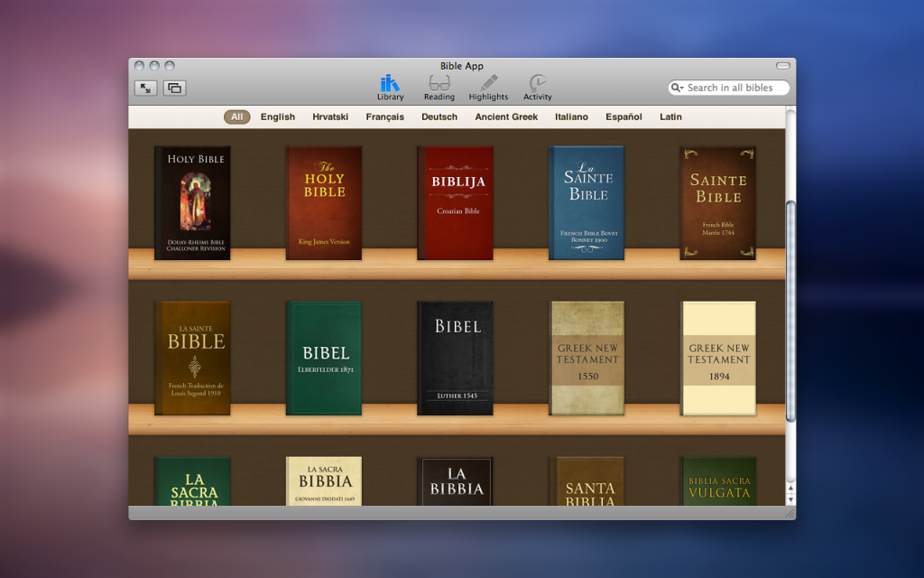Filter bibles by English

pos(278,117)
